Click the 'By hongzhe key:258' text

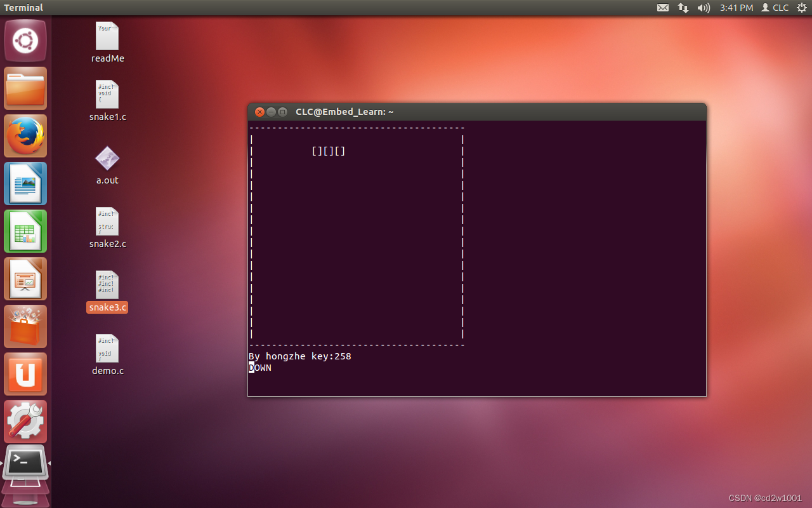click(x=300, y=356)
